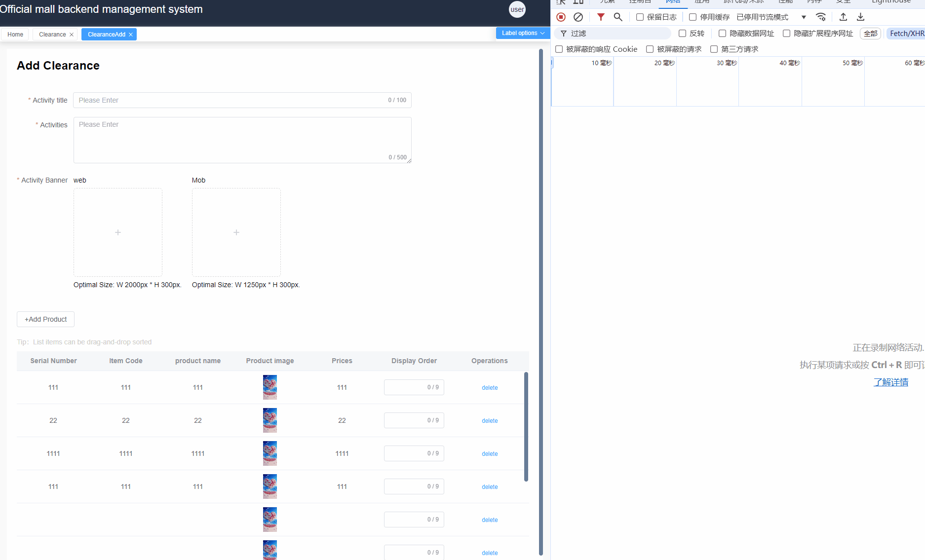Click the drag-and-drop sorted tip text

pos(84,342)
